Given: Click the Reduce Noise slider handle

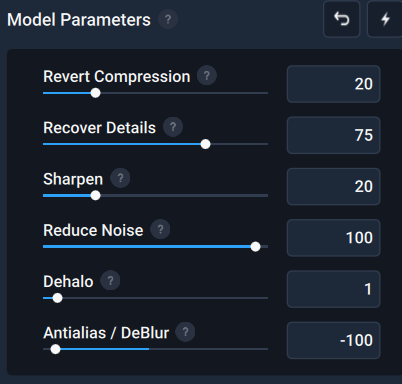Looking at the screenshot, I should [x=255, y=247].
